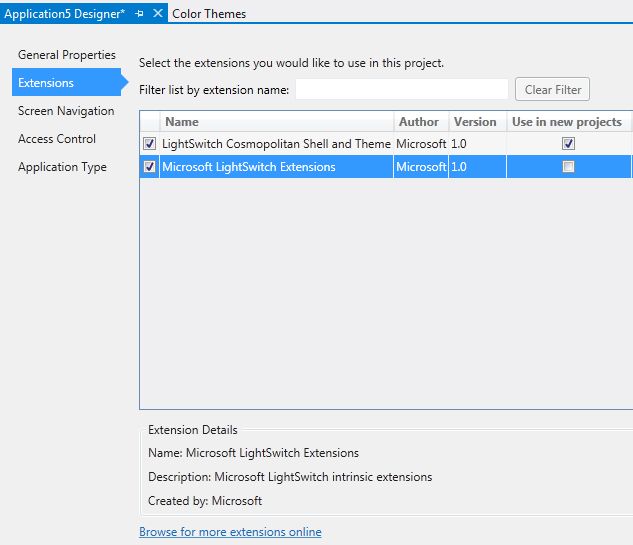The image size is (633, 545).
Task: Click the Use in new projects header
Action: point(566,122)
